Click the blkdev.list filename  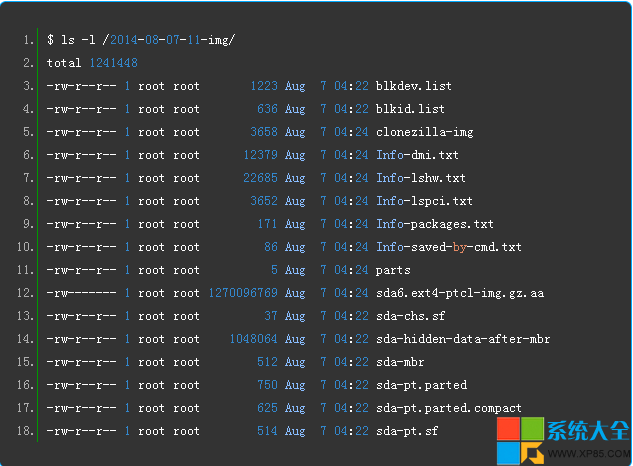coord(413,86)
